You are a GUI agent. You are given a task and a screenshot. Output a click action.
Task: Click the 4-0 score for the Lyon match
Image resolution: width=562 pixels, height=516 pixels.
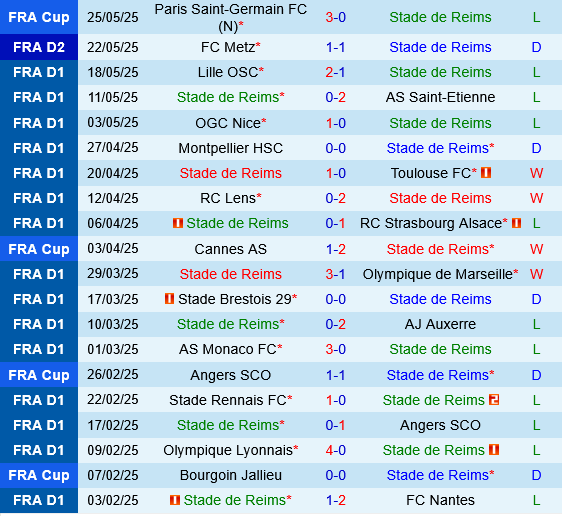click(335, 450)
